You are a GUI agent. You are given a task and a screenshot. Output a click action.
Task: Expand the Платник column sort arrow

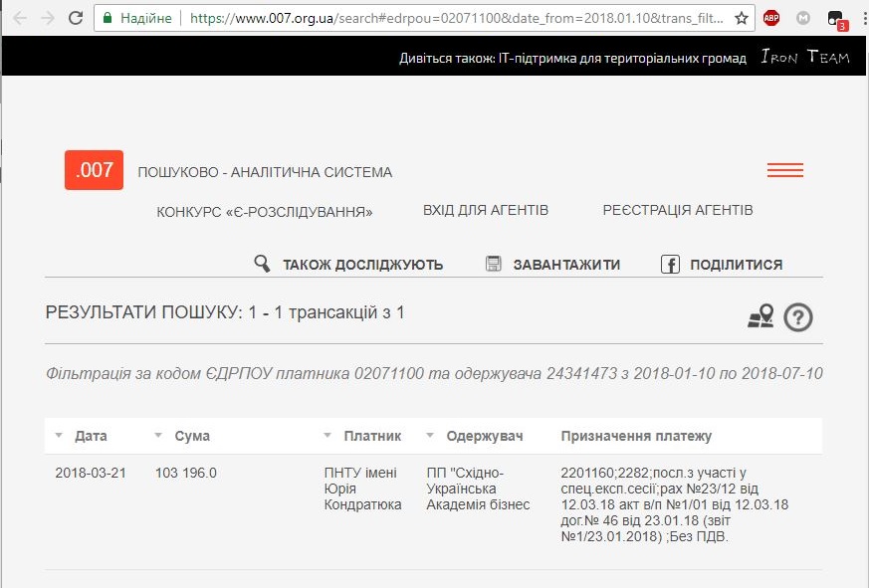[327, 437]
